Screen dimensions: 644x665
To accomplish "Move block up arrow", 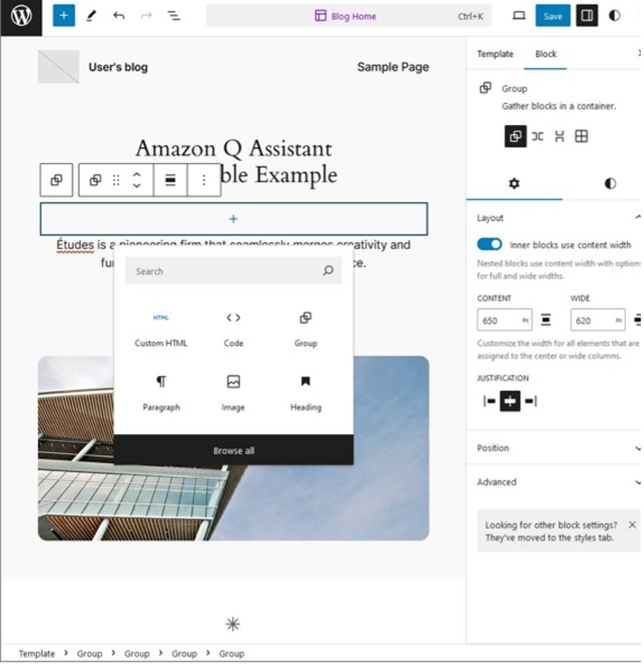I will click(x=137, y=175).
